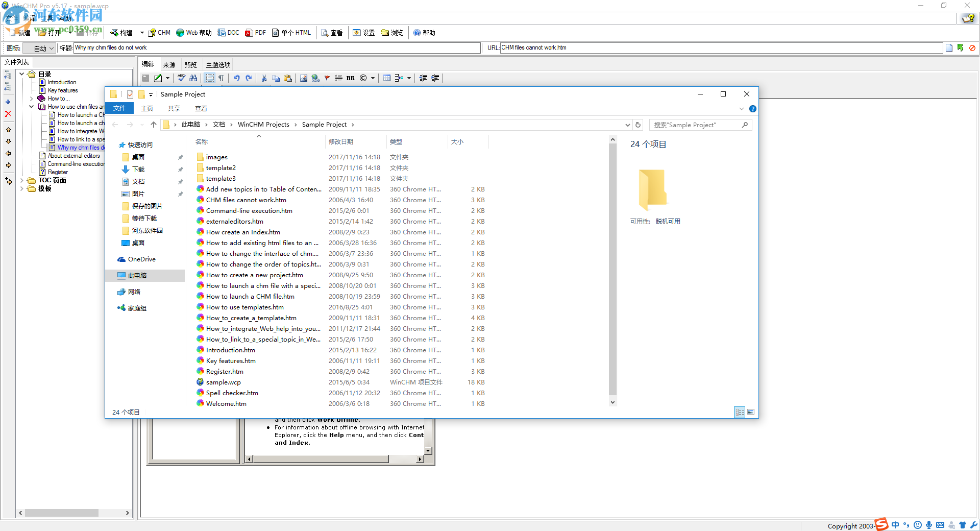Open the 主题选项 topic options tab
The height and width of the screenshot is (531, 980).
[x=218, y=65]
